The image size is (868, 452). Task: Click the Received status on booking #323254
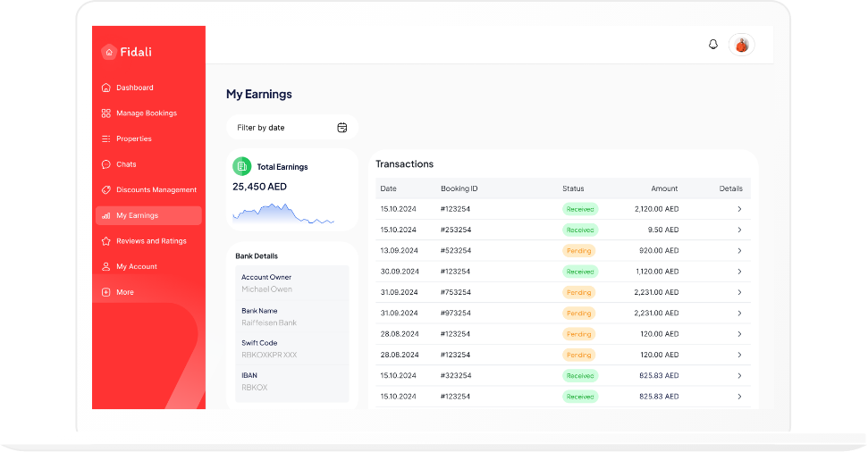coord(580,376)
